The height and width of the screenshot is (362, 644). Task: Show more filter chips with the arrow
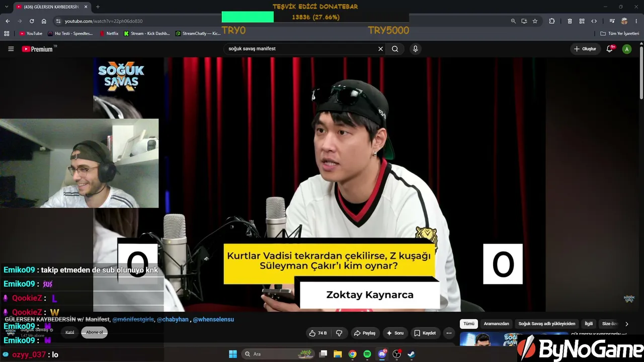point(626,324)
